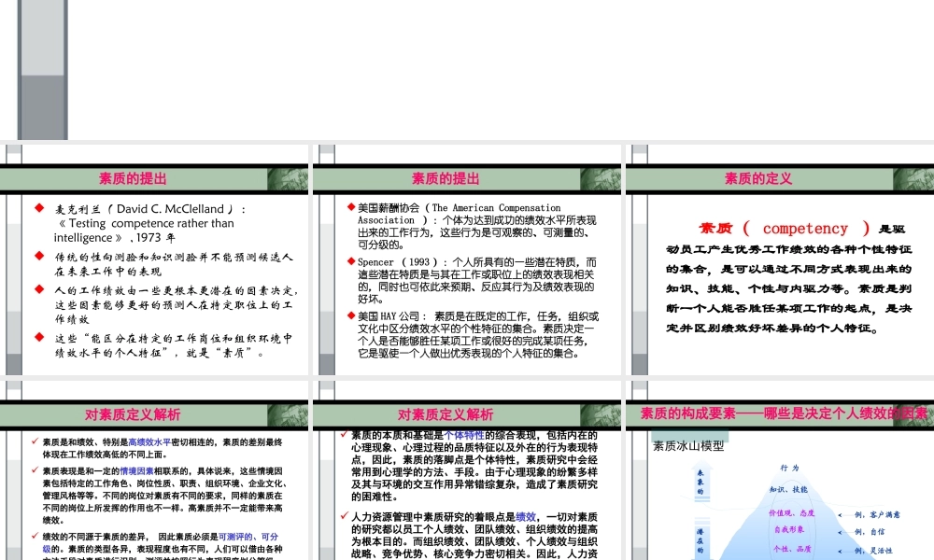The width and height of the screenshot is (934, 560).
Task: Click bullet starting 这些“能区分在特定的工作岗位
Action: click(x=174, y=345)
